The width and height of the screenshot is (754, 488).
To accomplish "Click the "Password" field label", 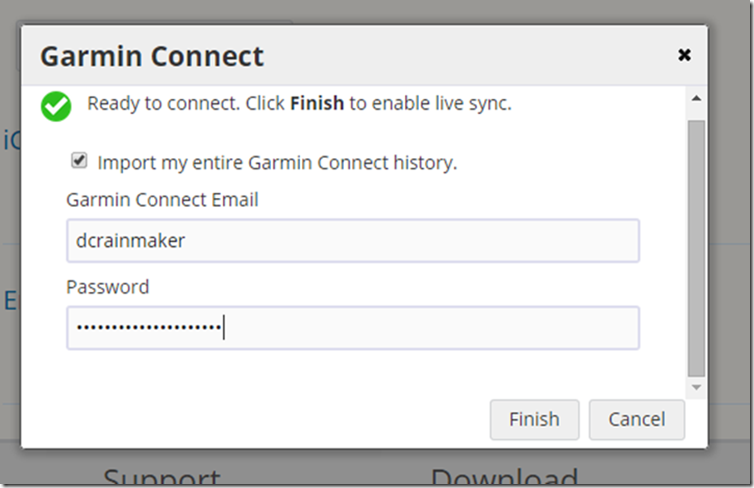I will [x=108, y=287].
